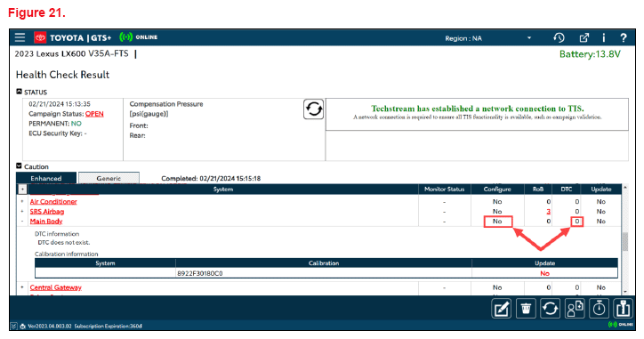
Task: Click the SRS Airbag RoB value 3
Action: click(x=548, y=211)
